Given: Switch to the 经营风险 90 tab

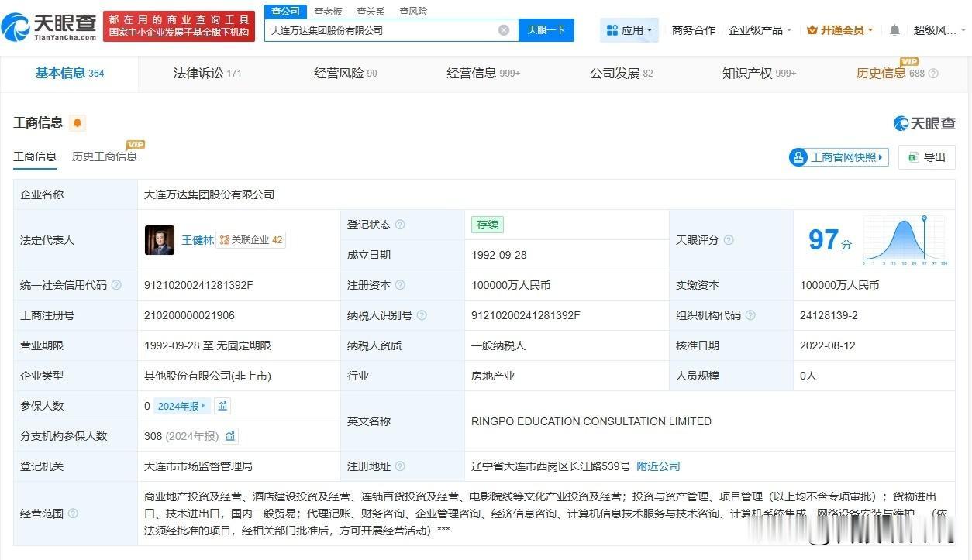Looking at the screenshot, I should click(x=346, y=73).
